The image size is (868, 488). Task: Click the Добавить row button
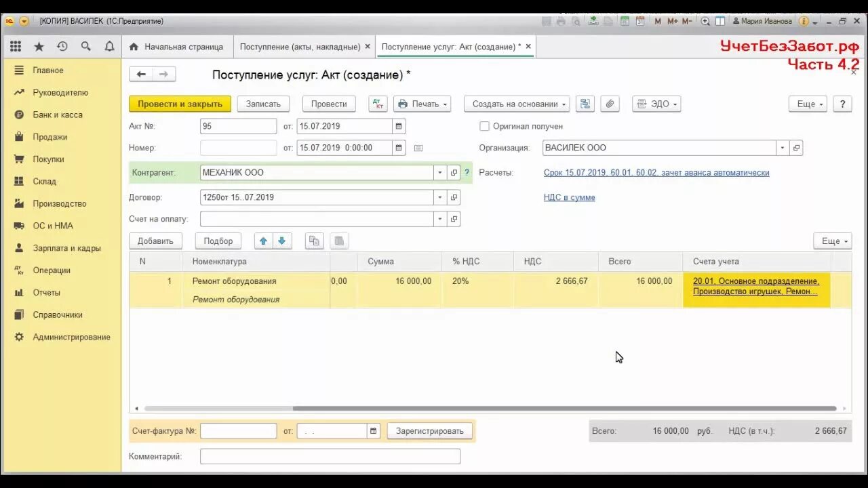(x=155, y=241)
